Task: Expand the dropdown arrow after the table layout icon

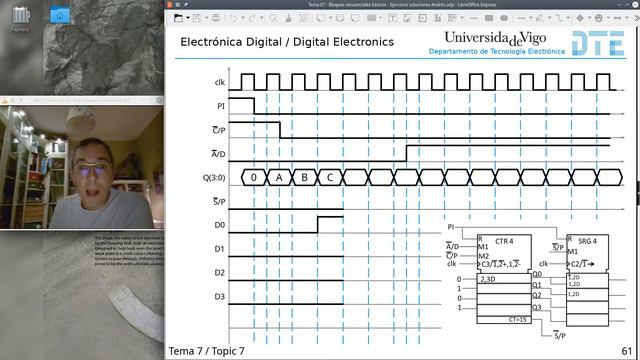Action: pos(462,18)
